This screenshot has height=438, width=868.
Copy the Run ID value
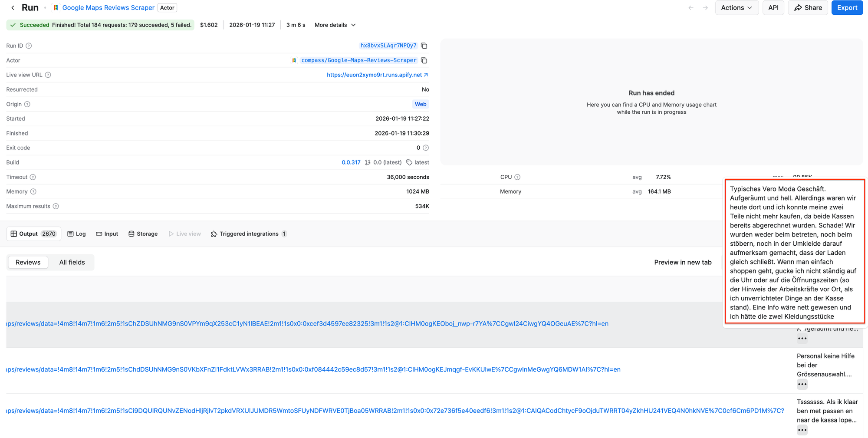coord(424,46)
